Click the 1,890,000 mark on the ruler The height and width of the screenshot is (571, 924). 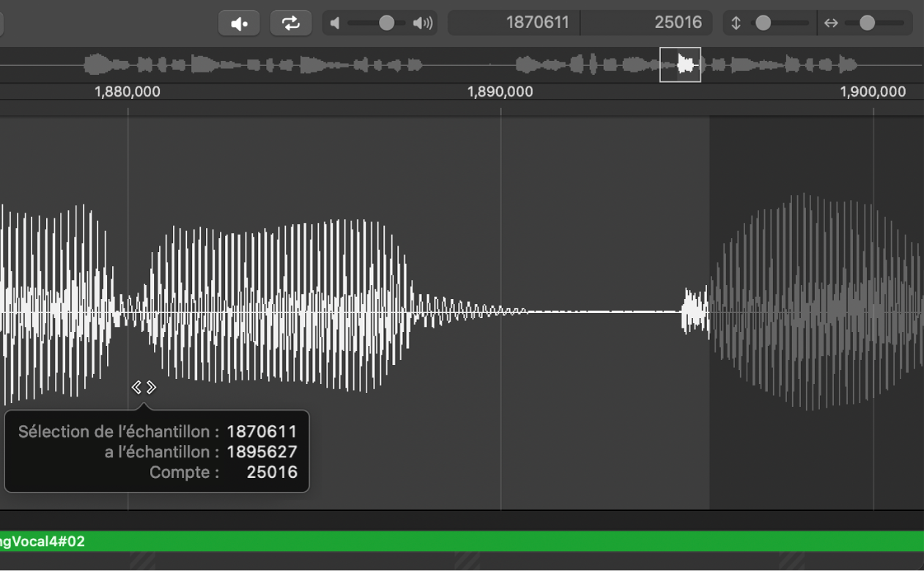coord(500,92)
